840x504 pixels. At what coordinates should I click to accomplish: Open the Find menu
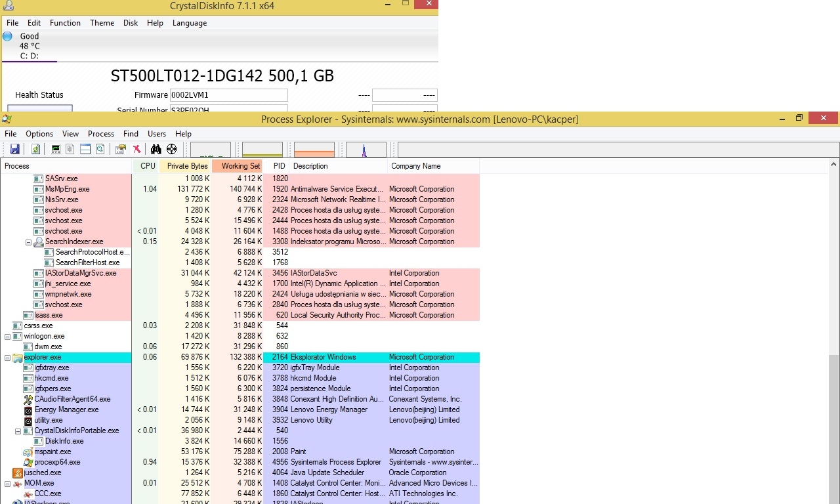tap(131, 134)
